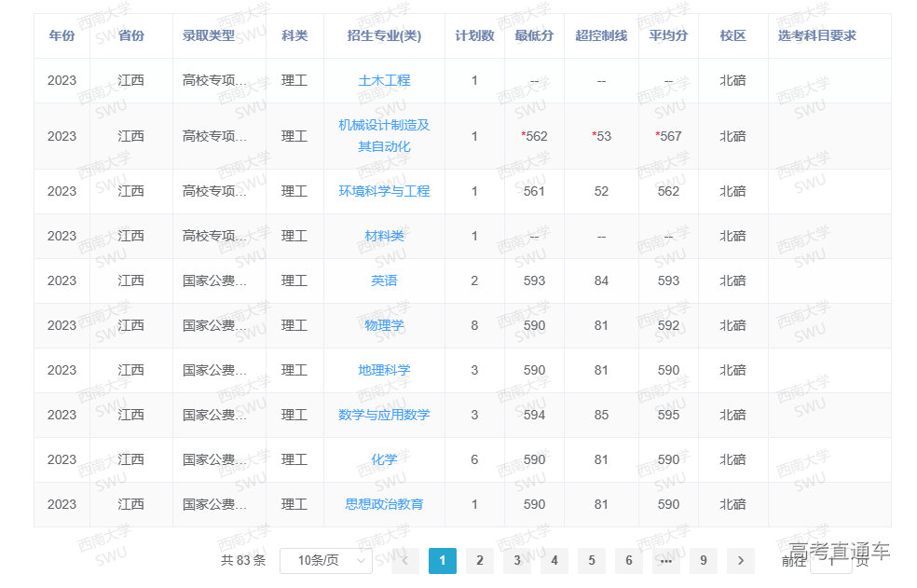Select page 4 in pagination
Image resolution: width=917 pixels, height=588 pixels.
click(554, 560)
